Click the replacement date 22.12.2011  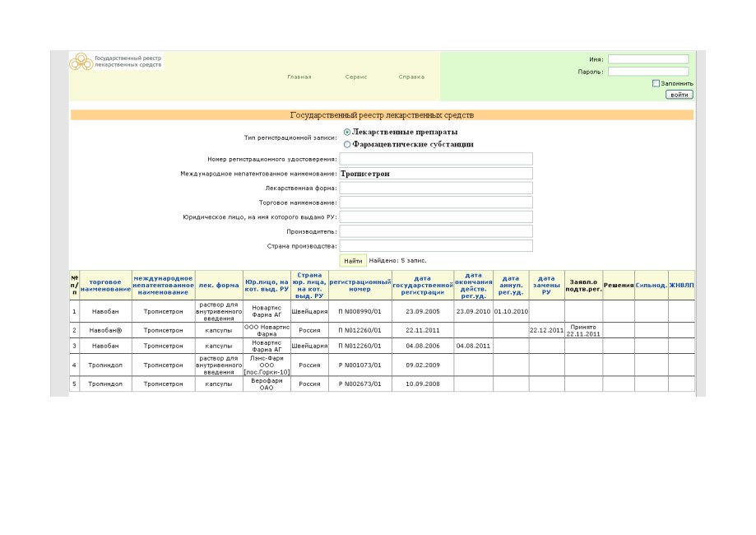tap(547, 330)
